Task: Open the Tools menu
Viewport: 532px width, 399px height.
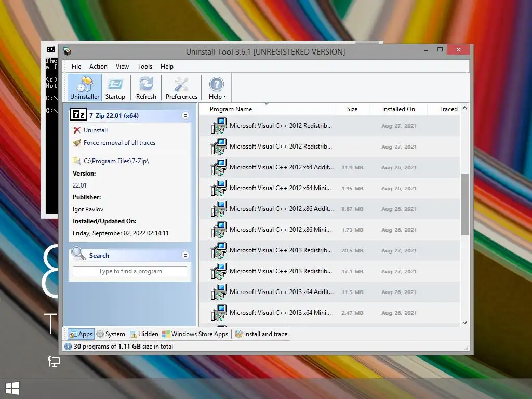Action: pos(144,66)
